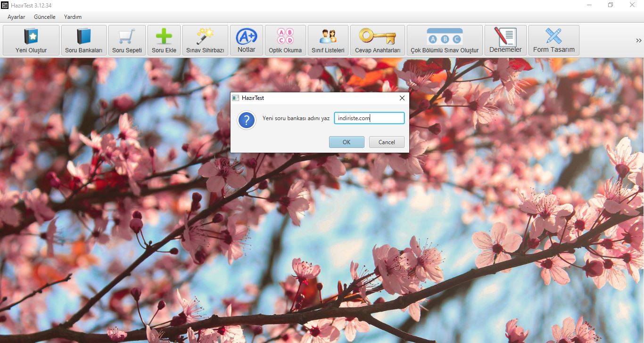The height and width of the screenshot is (343, 644).
Task: Open the Ayarlar menu
Action: (x=17, y=17)
